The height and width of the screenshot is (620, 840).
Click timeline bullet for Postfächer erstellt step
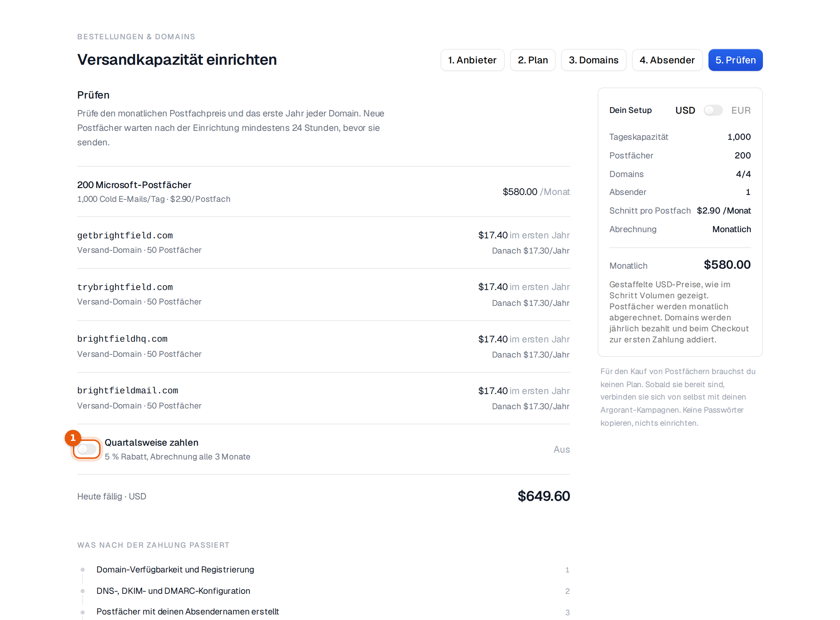pos(83,612)
